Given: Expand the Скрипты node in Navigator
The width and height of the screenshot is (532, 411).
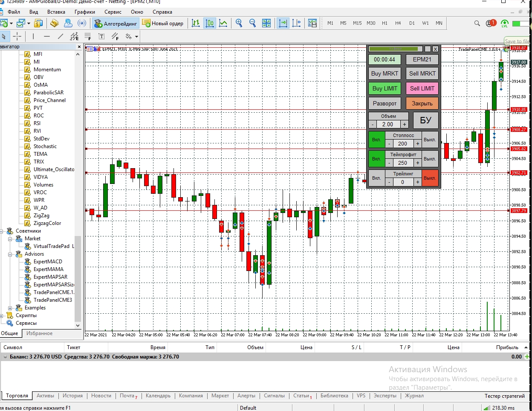Looking at the screenshot, I should (2, 315).
